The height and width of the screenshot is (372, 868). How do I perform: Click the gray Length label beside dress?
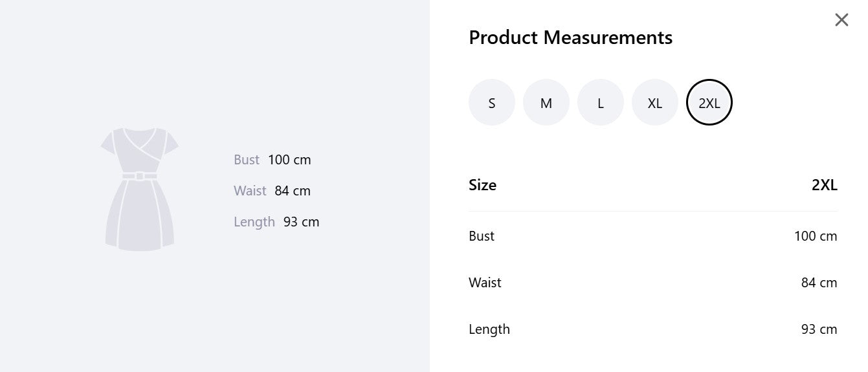254,222
